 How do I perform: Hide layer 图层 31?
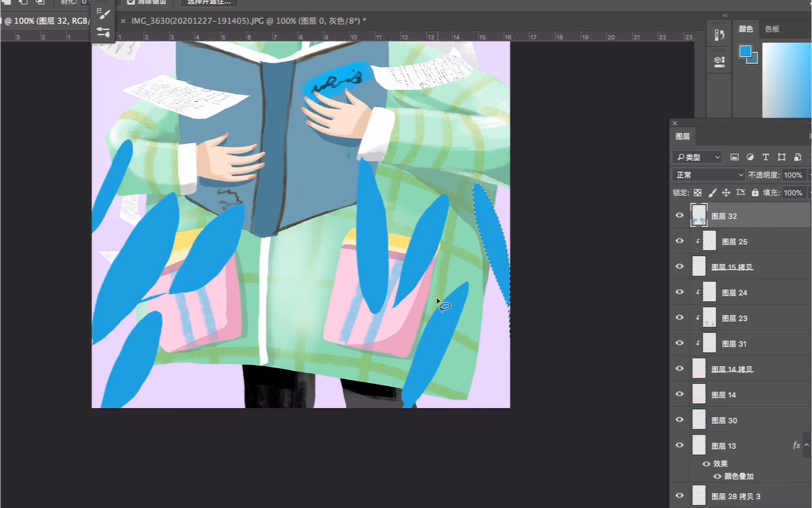point(679,343)
